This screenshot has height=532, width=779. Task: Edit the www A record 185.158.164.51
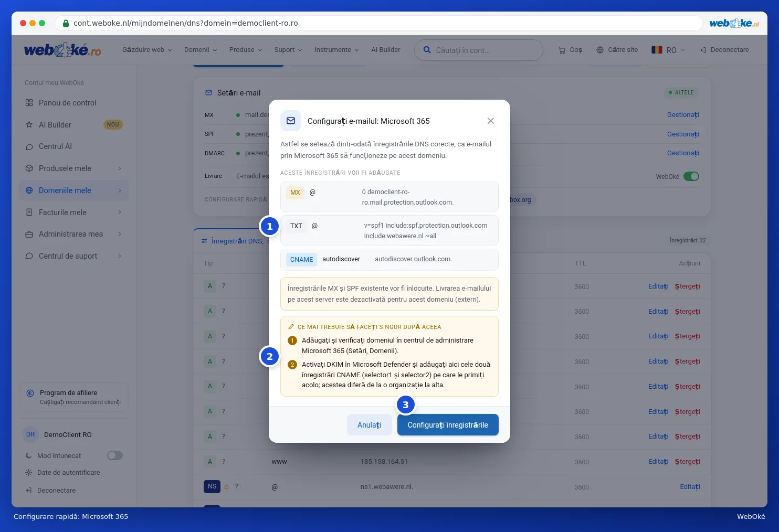pyautogui.click(x=658, y=462)
